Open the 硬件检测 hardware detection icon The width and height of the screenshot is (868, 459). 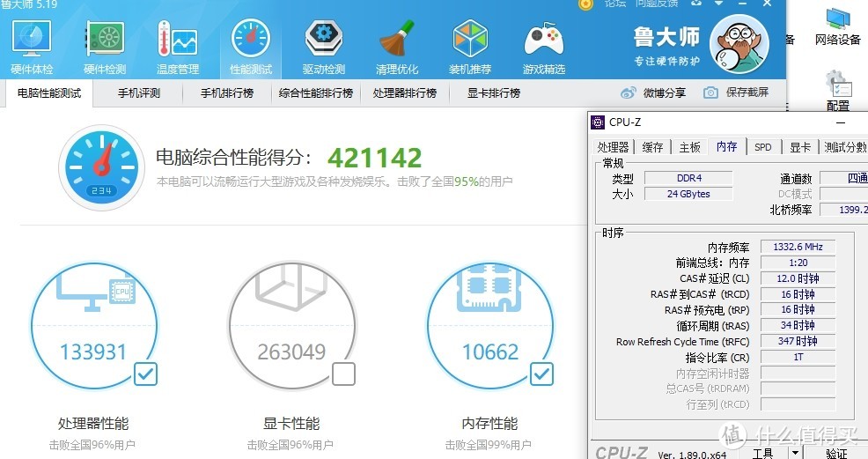click(105, 47)
